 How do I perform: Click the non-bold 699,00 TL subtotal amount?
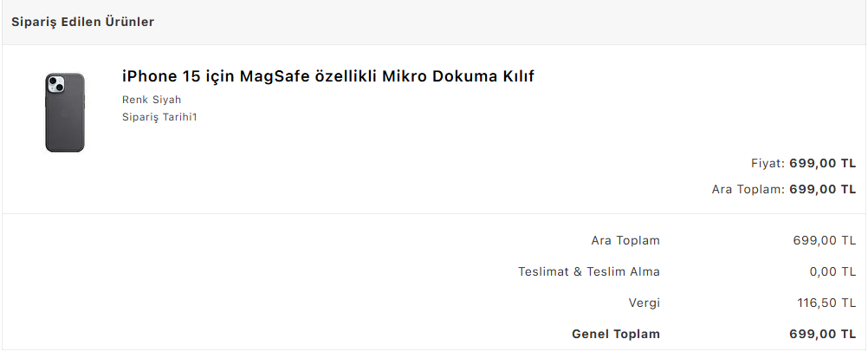pyautogui.click(x=824, y=240)
